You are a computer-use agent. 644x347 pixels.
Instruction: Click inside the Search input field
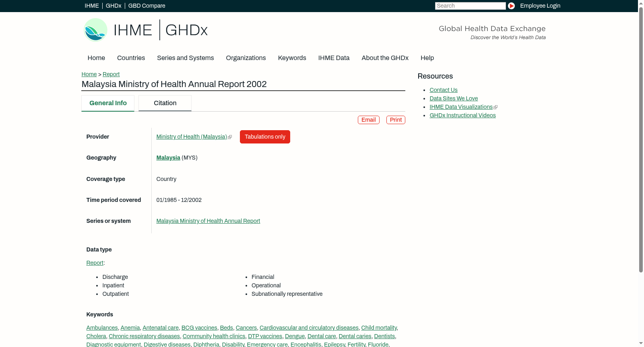tap(470, 6)
